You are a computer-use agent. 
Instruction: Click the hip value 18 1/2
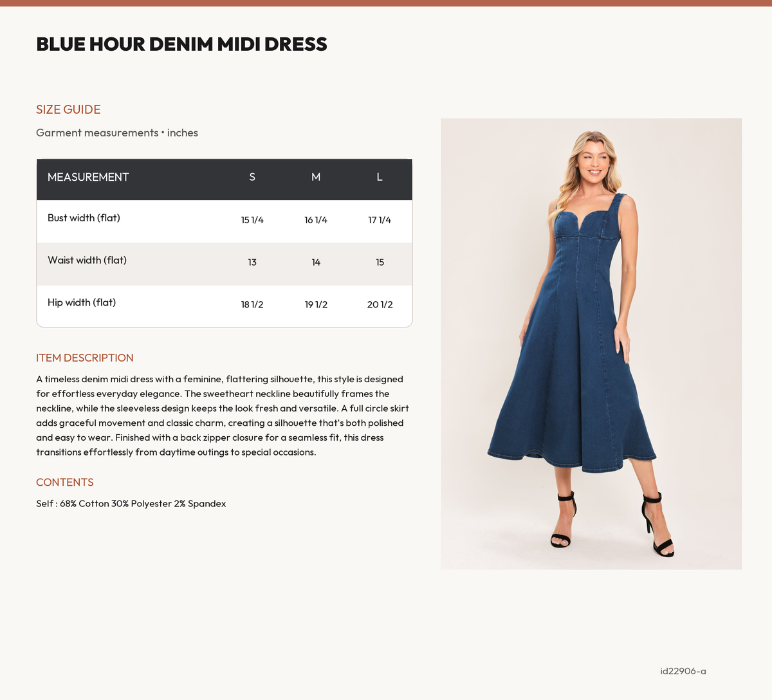click(x=252, y=304)
